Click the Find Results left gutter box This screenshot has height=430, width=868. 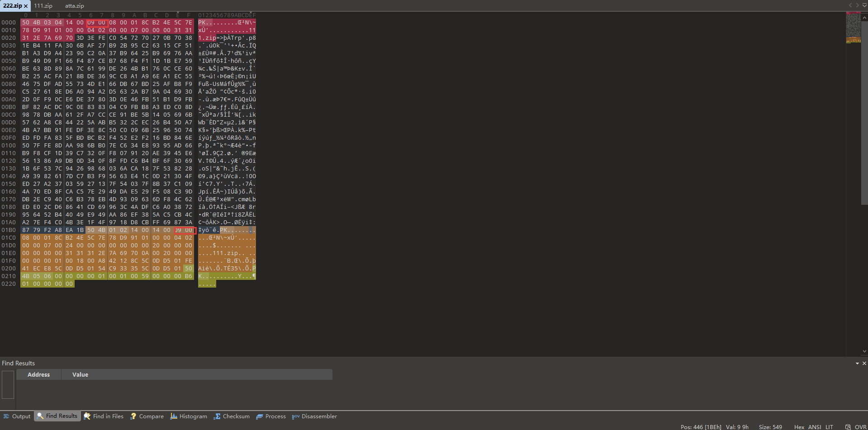8,385
